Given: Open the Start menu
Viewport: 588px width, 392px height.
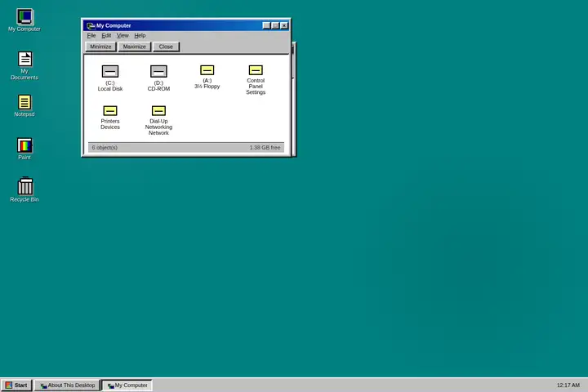Looking at the screenshot, I should (x=16, y=385).
